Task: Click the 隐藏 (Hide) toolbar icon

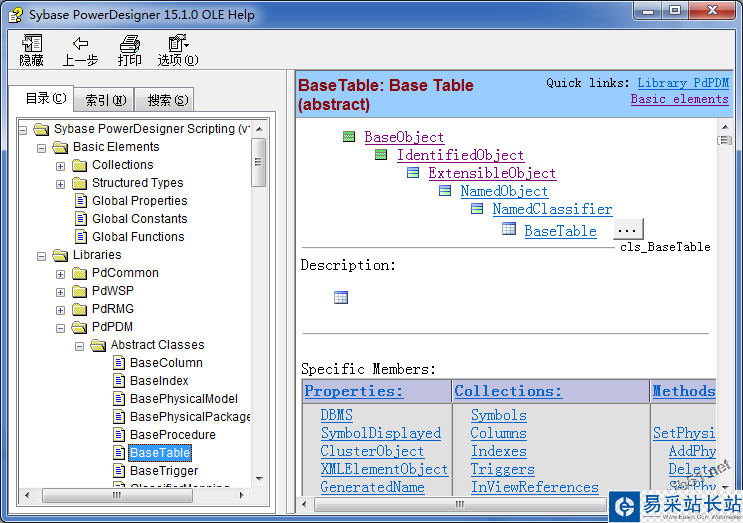Action: tap(32, 50)
